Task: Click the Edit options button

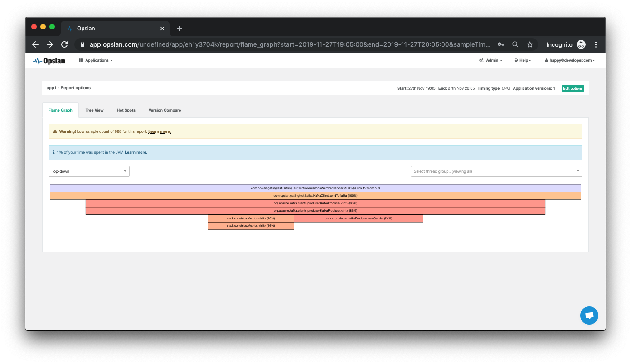Action: (x=573, y=88)
